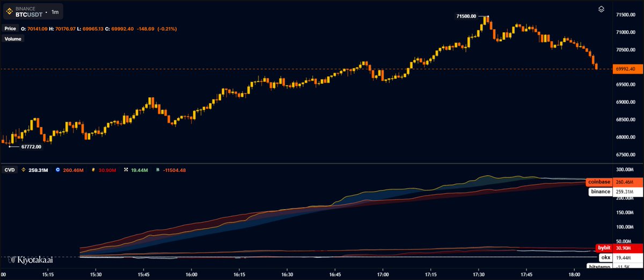This screenshot has height=280, width=644.
Task: Click the 68500.00 price axis label
Action: click(x=626, y=119)
